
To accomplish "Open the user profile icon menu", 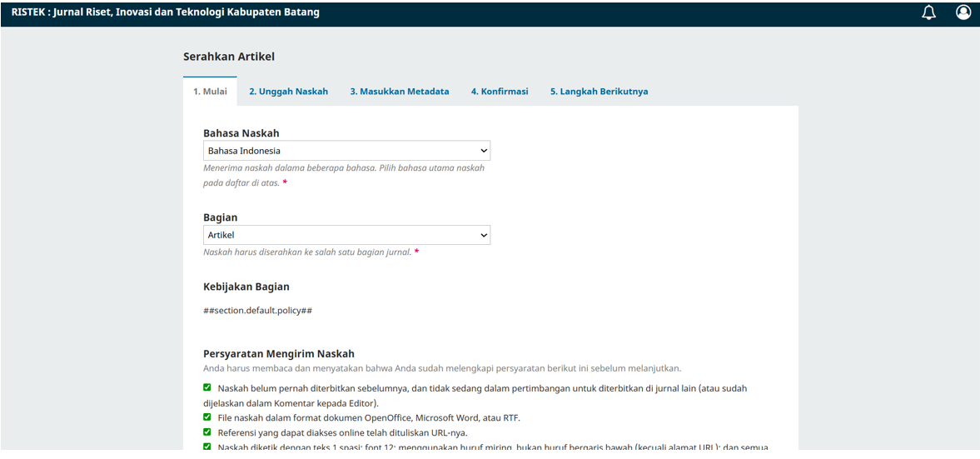I will click(963, 12).
